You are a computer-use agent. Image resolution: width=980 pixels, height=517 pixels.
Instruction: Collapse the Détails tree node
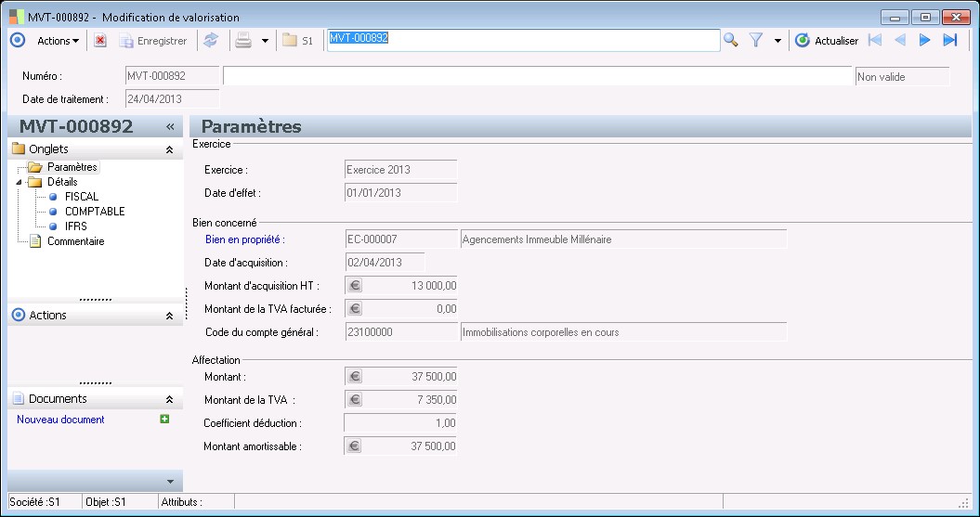(20, 182)
